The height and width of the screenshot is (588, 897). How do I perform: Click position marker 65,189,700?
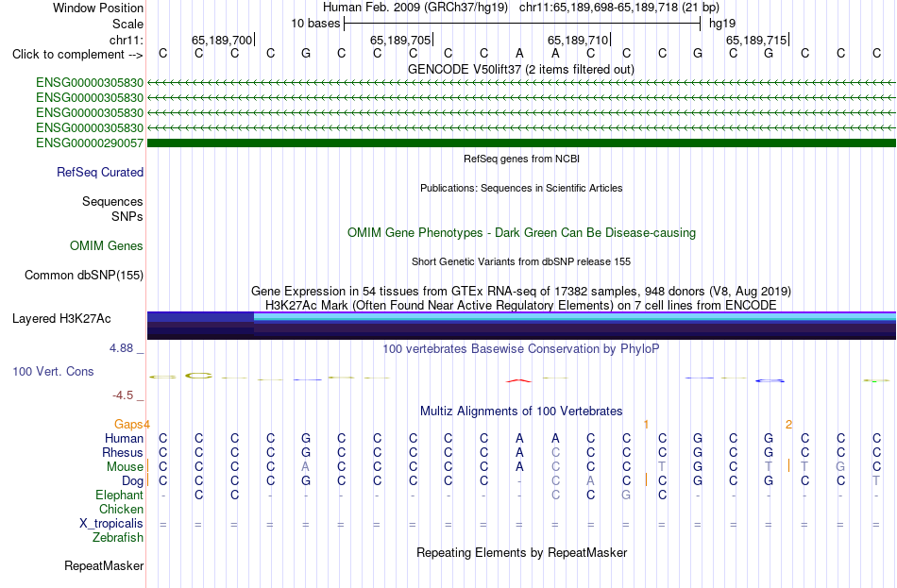point(222,40)
